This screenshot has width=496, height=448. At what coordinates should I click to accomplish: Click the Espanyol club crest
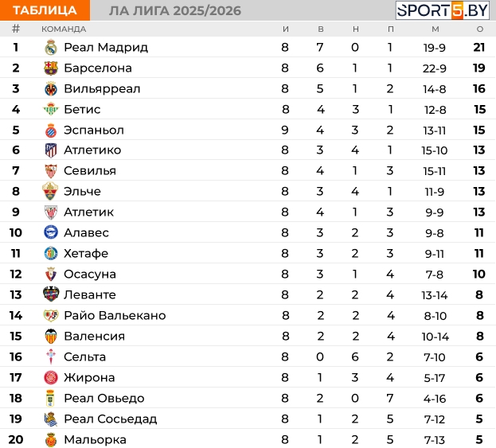[x=51, y=130]
